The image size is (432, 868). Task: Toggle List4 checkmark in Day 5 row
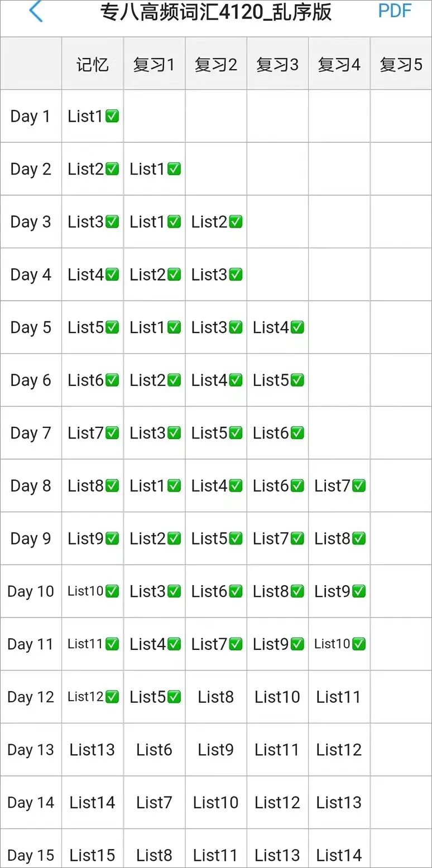pyautogui.click(x=297, y=327)
